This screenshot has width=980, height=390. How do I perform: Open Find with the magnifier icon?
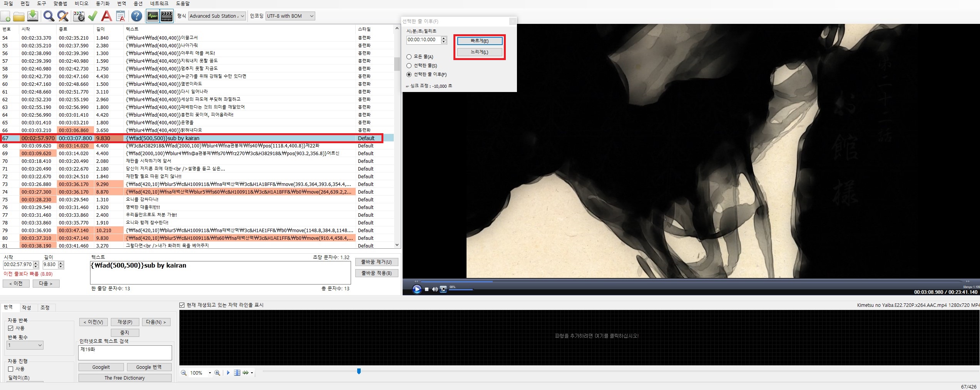(x=48, y=16)
